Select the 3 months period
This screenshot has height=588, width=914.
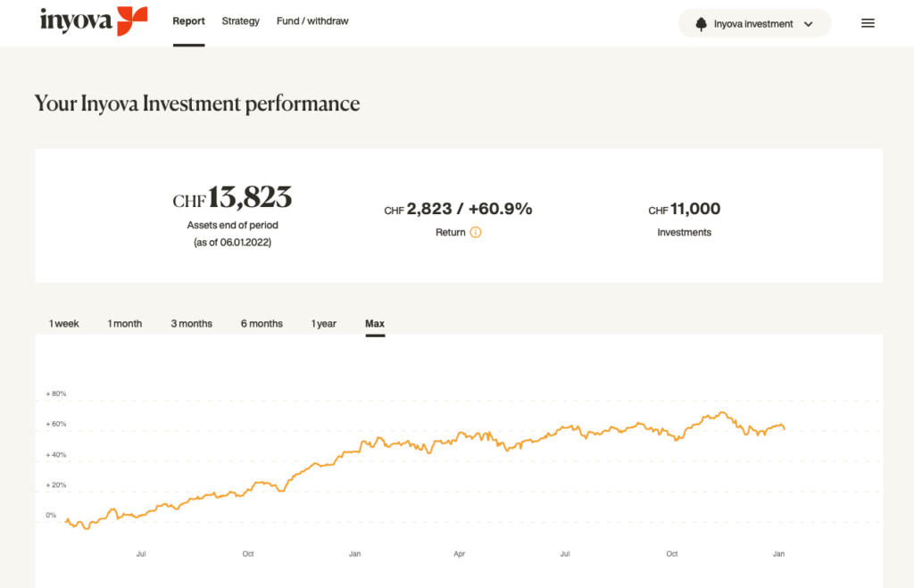[191, 323]
